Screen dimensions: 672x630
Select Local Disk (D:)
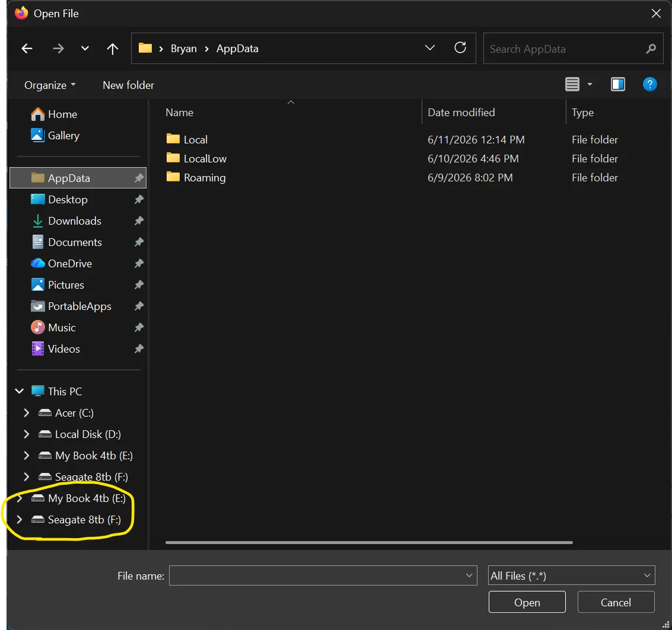click(x=79, y=434)
